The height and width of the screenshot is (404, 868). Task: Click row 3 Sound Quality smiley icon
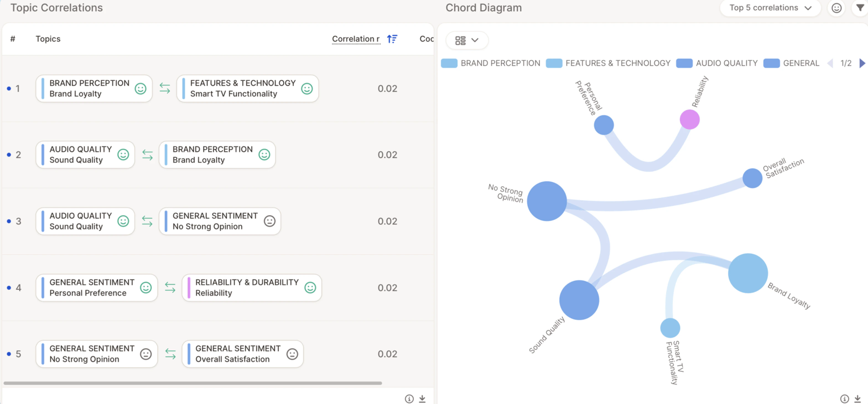click(x=123, y=221)
